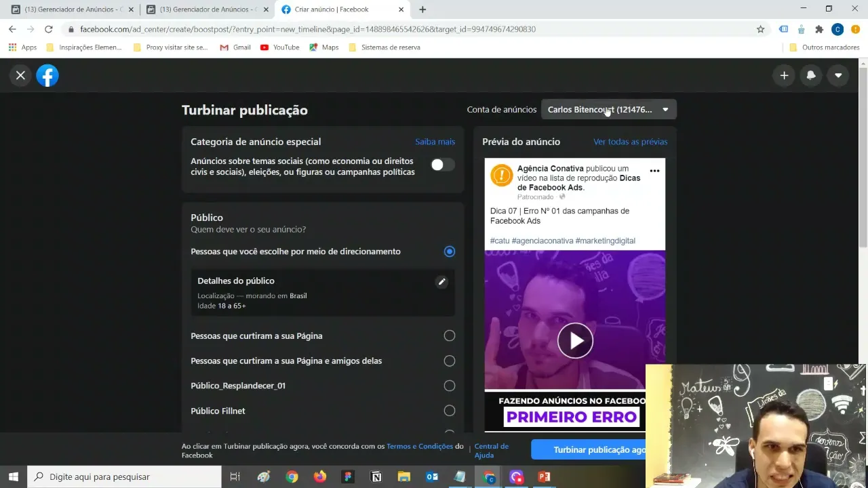Open Chrome extensions puzzle icon
Image resolution: width=868 pixels, height=488 pixels.
[x=819, y=29]
